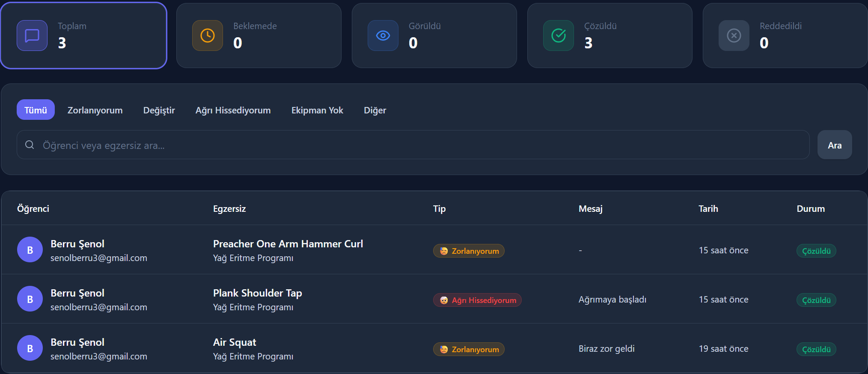Open the Ağrı Hissediyorum filter tab
Screen dimensions: 868x374
click(x=233, y=110)
